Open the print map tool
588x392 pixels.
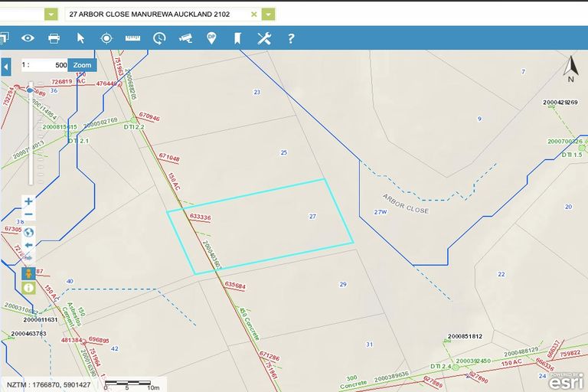coord(54,38)
